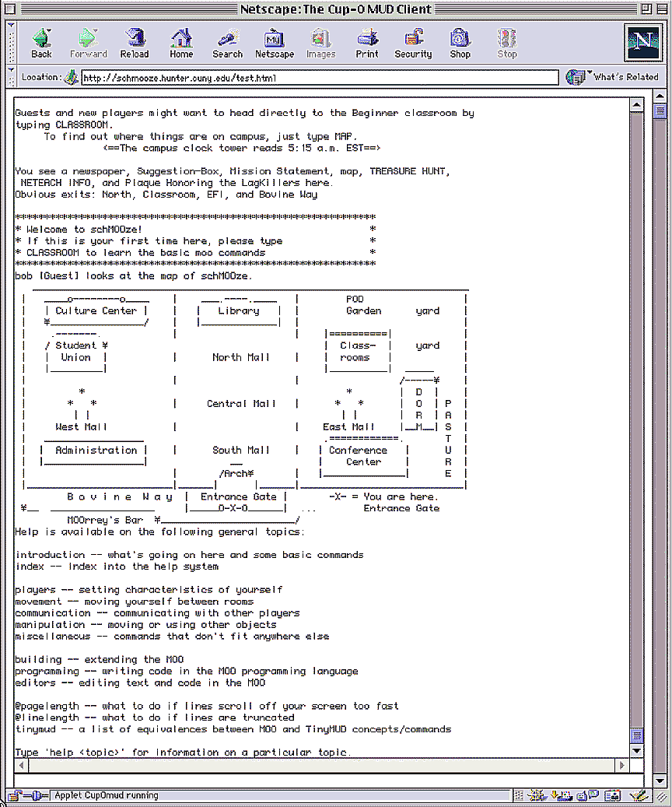Click 'bob [Guest] looks at the map' line
This screenshot has width=672, height=807.
[x=134, y=275]
